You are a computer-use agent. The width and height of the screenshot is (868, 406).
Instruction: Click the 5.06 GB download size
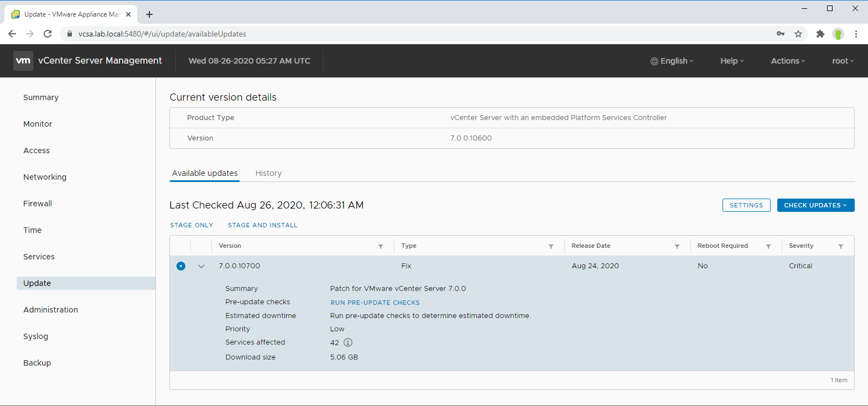(x=344, y=357)
